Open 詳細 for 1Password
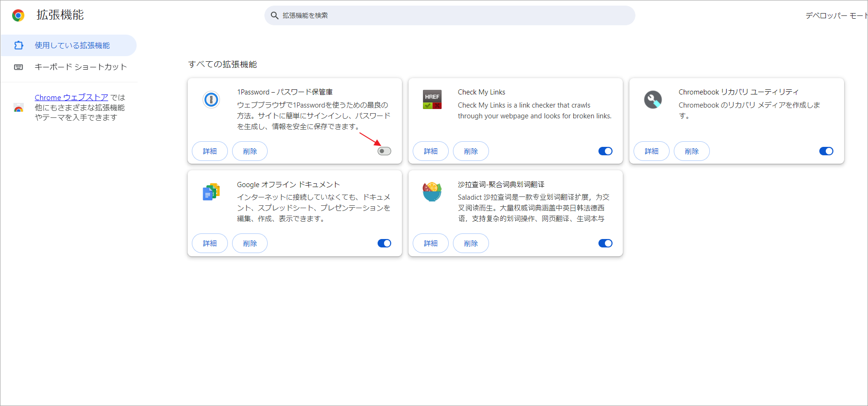The height and width of the screenshot is (406, 868). click(x=210, y=151)
